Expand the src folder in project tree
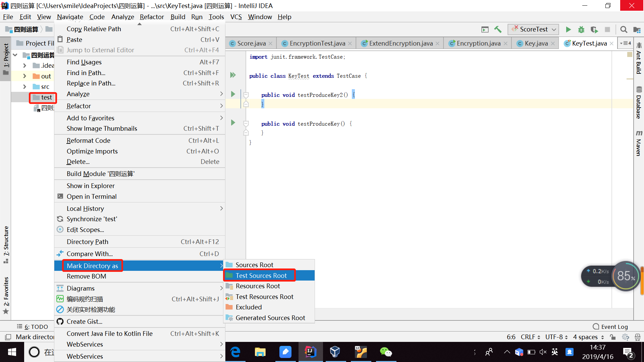The width and height of the screenshot is (644, 362). (24, 86)
